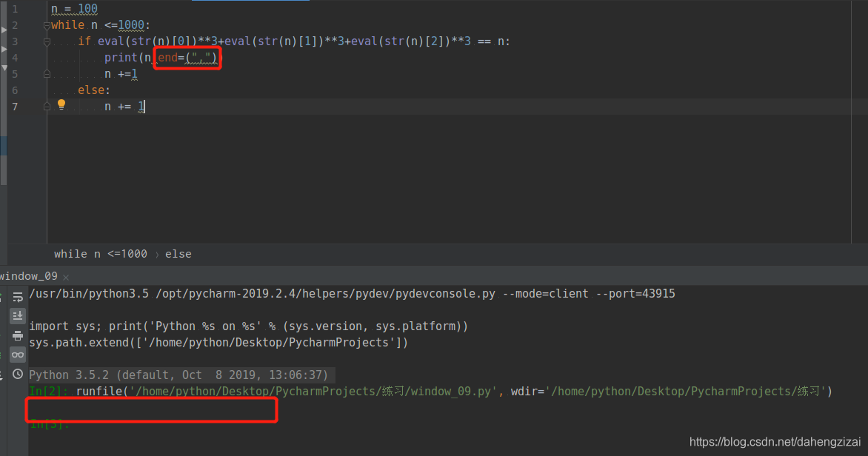
Task: Select the window_09 console tab
Action: pyautogui.click(x=29, y=276)
